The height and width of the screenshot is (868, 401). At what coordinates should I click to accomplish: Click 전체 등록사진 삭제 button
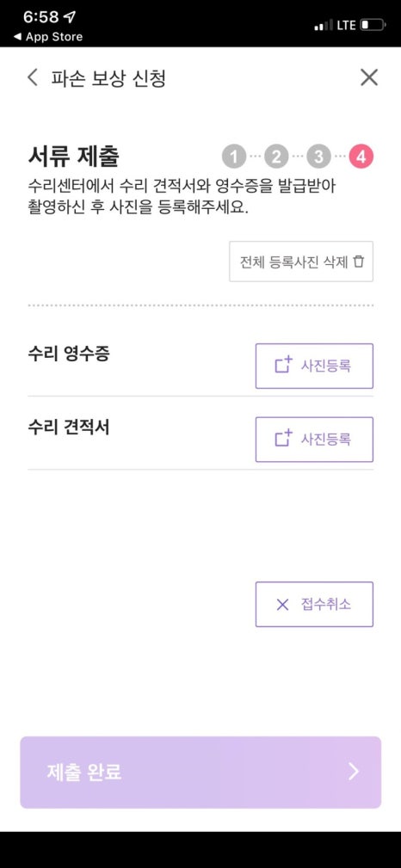301,262
